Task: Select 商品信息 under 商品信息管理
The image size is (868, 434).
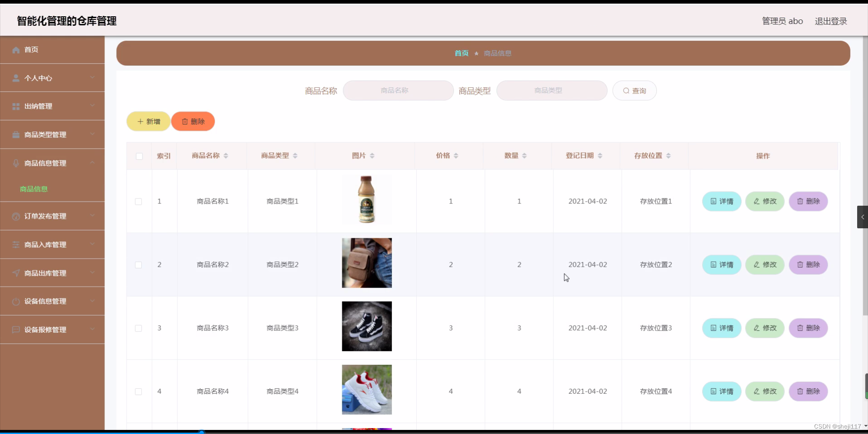Action: [33, 189]
